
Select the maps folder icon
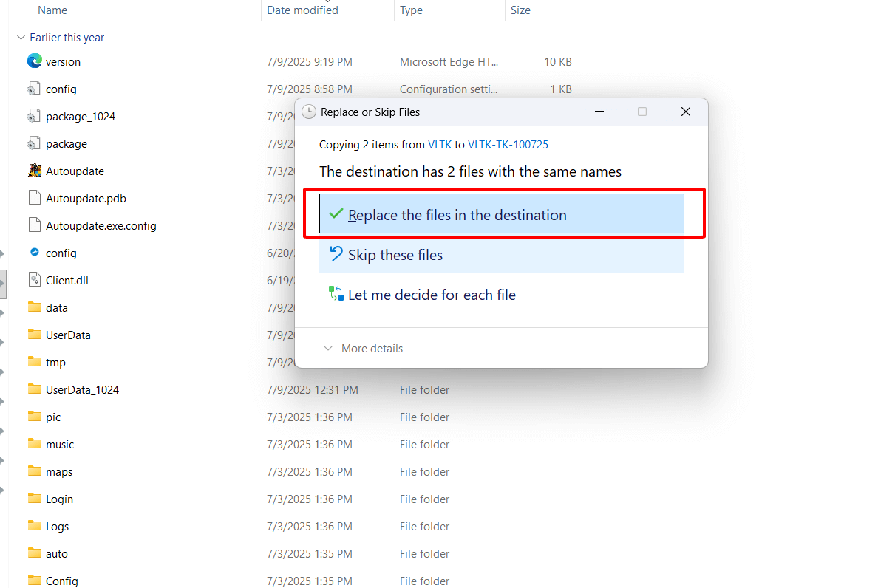[34, 471]
